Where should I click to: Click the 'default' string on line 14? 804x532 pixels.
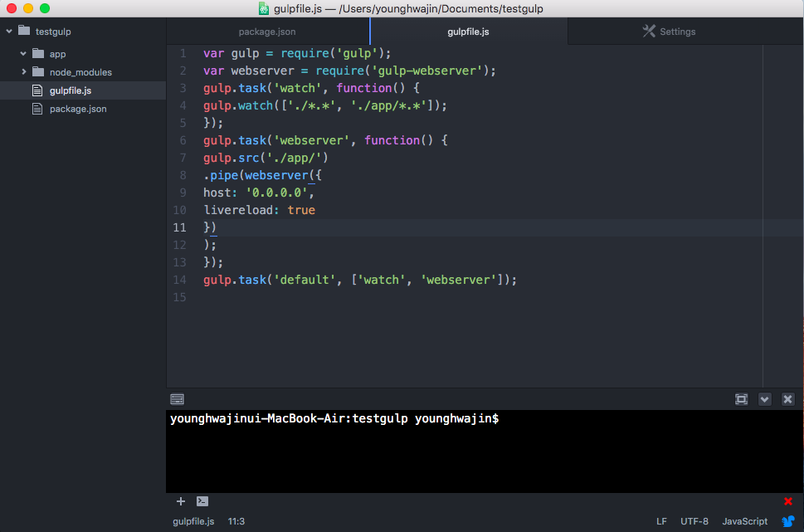pyautogui.click(x=304, y=280)
